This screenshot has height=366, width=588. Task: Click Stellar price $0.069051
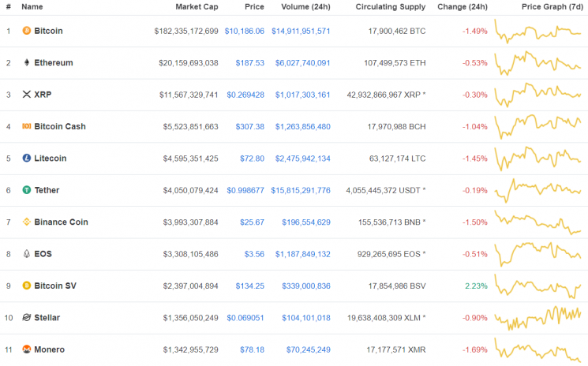pyautogui.click(x=245, y=318)
